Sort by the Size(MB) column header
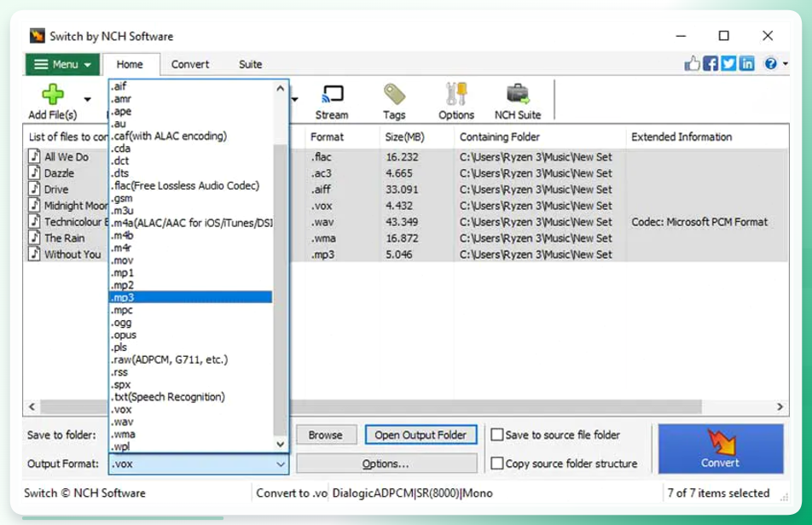This screenshot has width=812, height=525. click(x=416, y=137)
